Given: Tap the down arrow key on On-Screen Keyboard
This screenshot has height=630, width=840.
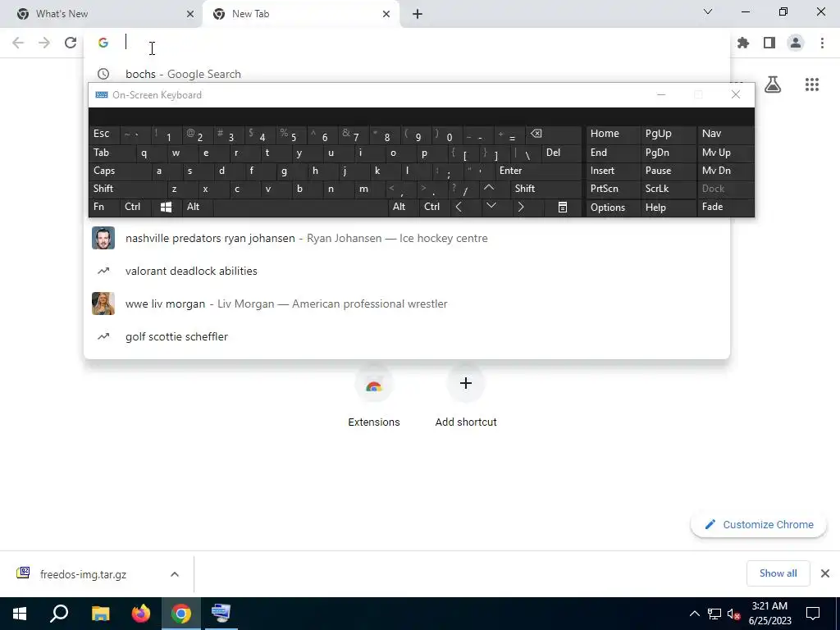Looking at the screenshot, I should [491, 207].
